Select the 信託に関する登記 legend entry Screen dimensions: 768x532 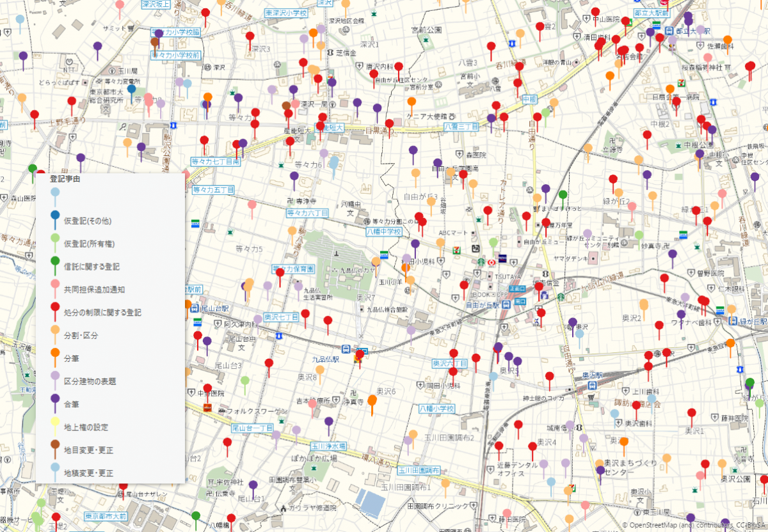92,266
